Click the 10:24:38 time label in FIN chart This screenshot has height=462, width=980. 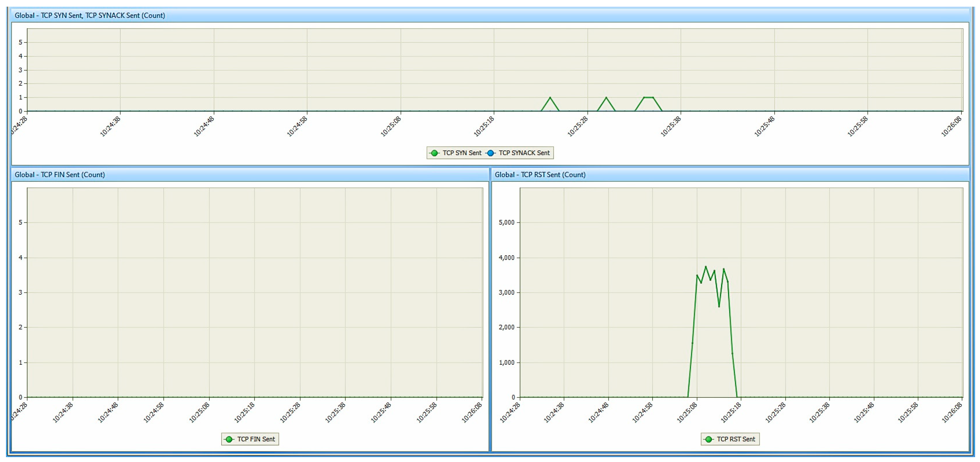(62, 412)
